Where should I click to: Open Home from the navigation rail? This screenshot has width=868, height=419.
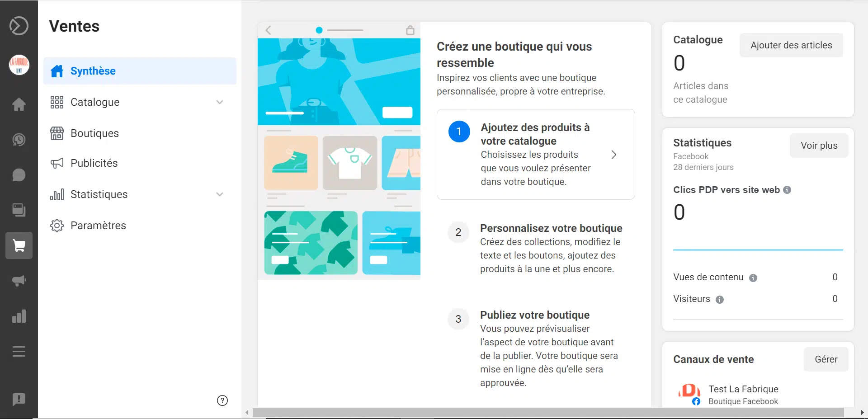pos(19,104)
